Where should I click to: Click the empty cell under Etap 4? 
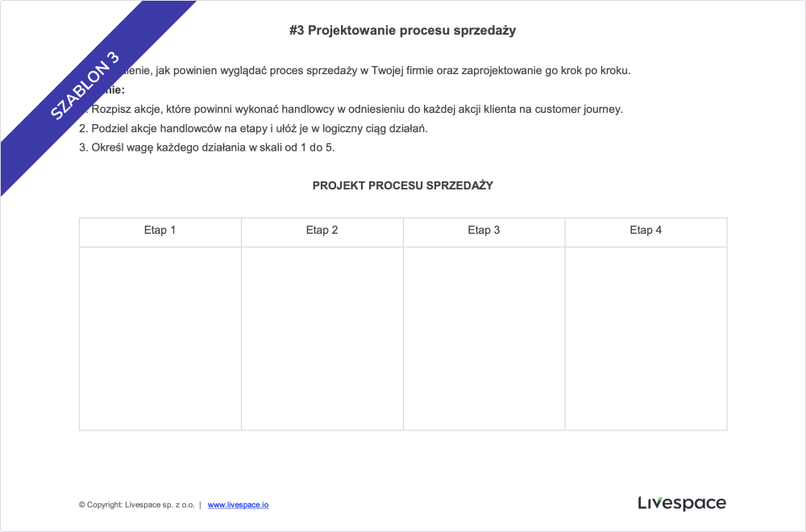(646, 339)
